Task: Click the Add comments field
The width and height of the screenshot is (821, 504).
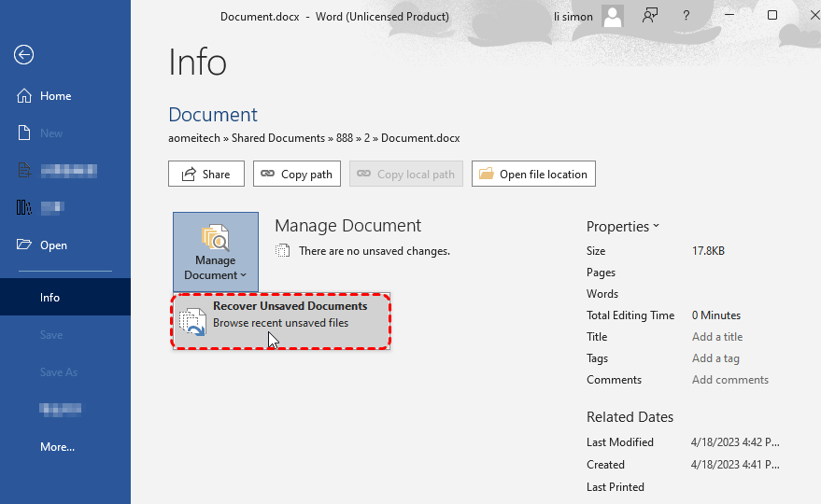Action: (729, 380)
